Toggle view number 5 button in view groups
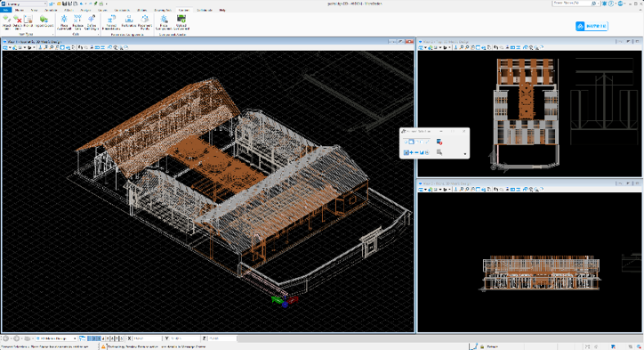The height and width of the screenshot is (350, 644). click(x=108, y=338)
